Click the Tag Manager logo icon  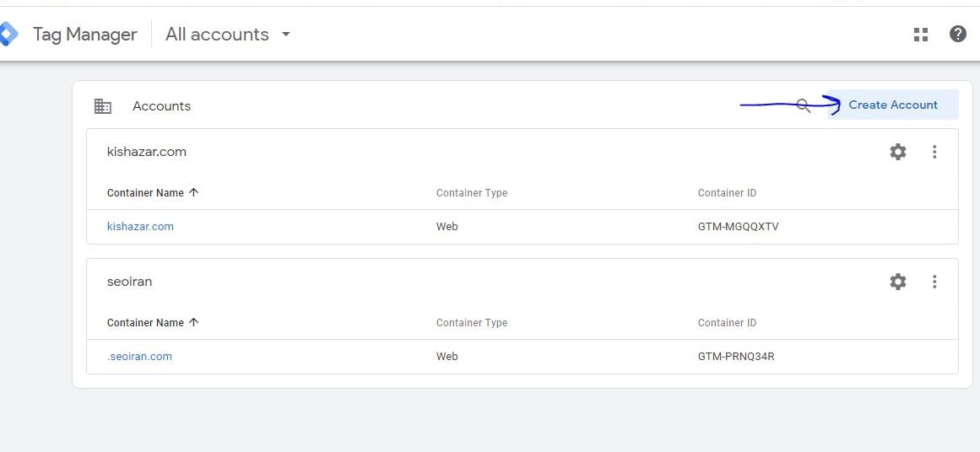8,35
